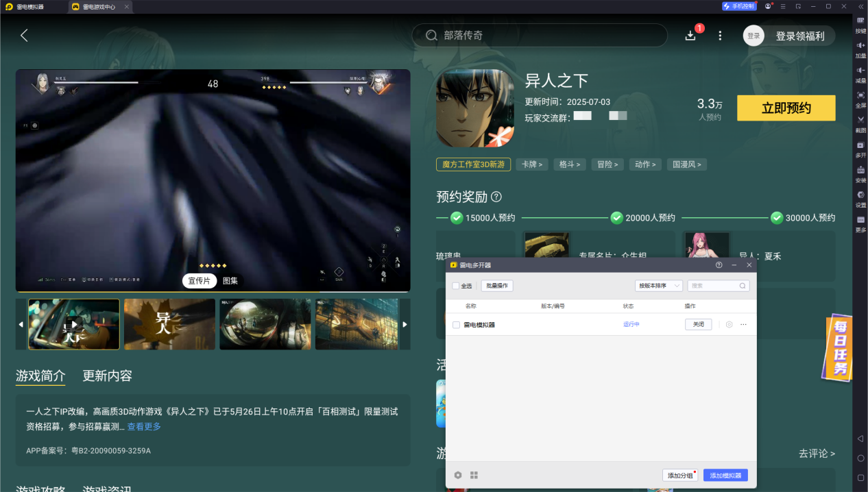Select the 雷电游戏中心 window tab
Screen dimensions: 868x492
94,6
